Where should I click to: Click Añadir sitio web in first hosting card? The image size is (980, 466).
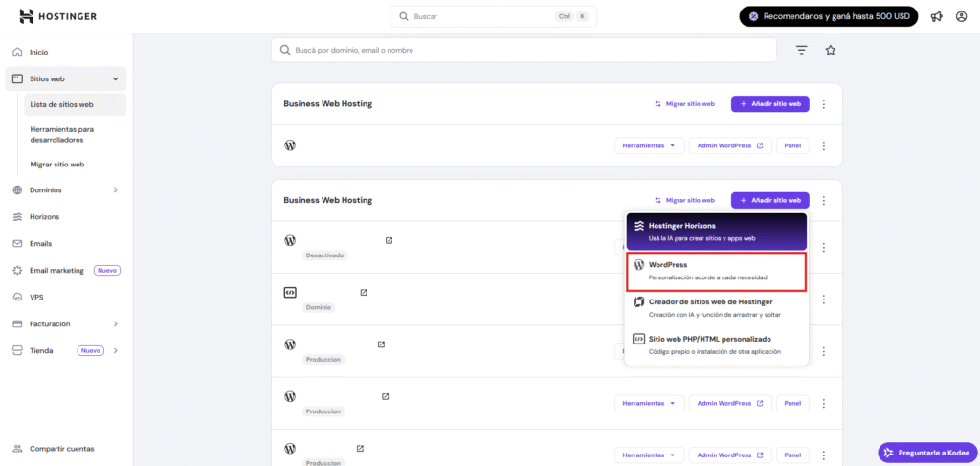point(769,103)
